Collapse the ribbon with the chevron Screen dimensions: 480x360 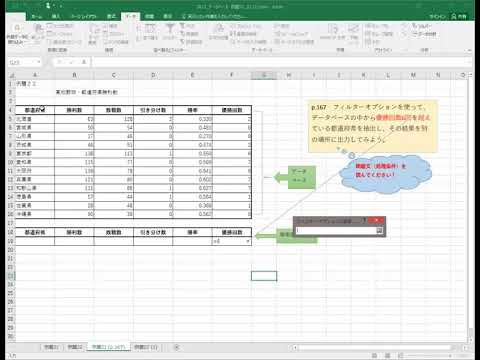click(469, 50)
